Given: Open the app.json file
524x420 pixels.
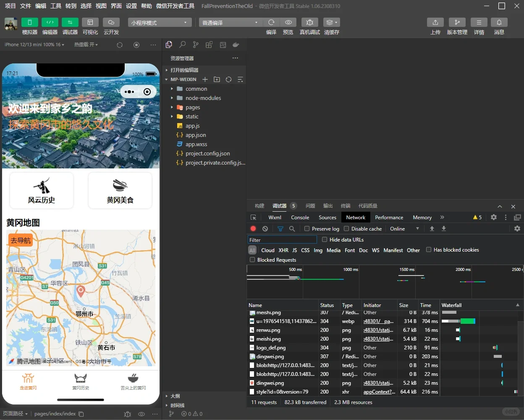Looking at the screenshot, I should click(x=204, y=135).
